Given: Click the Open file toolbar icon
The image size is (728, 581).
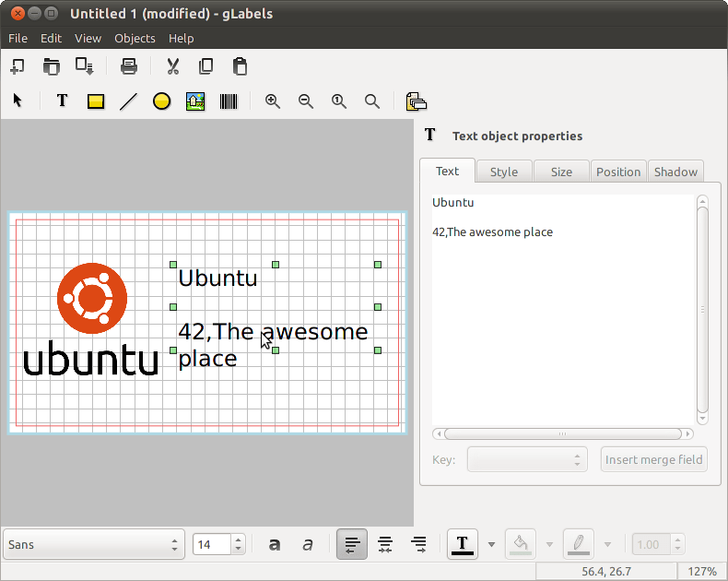Looking at the screenshot, I should point(51,66).
